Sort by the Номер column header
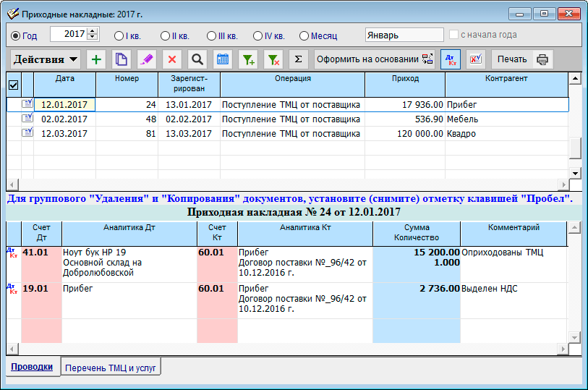Screen dimensions: 588x390 coord(127,85)
